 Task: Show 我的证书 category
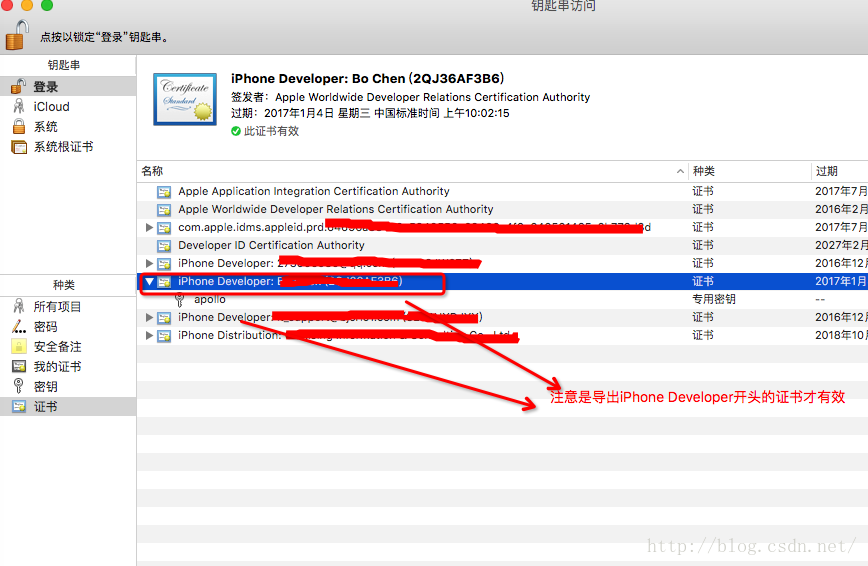point(68,367)
